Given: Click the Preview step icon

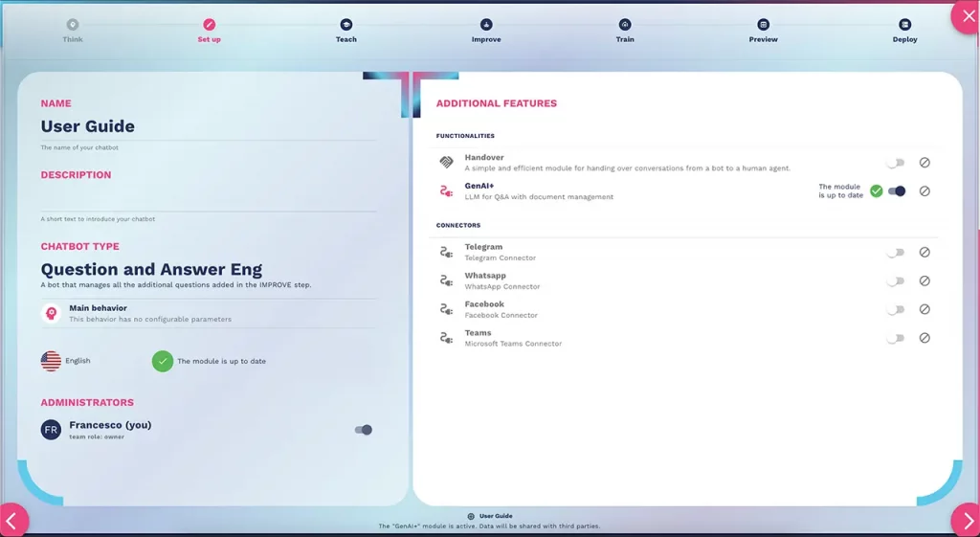Looking at the screenshot, I should [763, 24].
